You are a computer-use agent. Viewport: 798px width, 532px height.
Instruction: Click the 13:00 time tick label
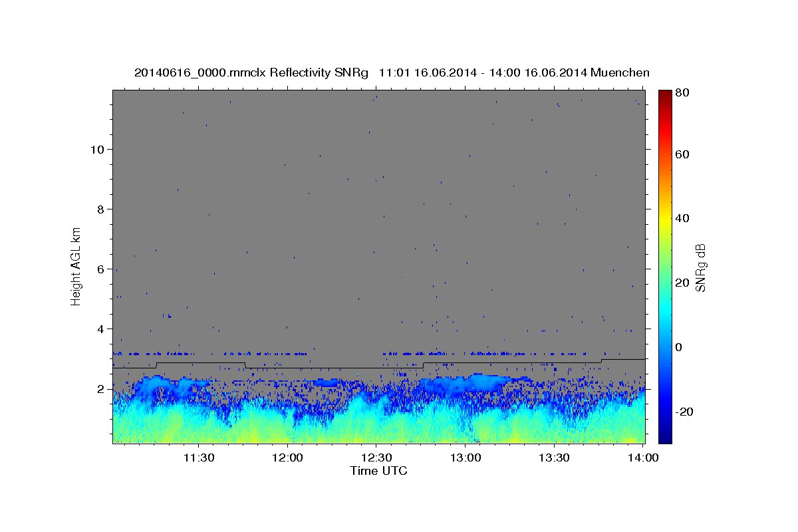[465, 458]
